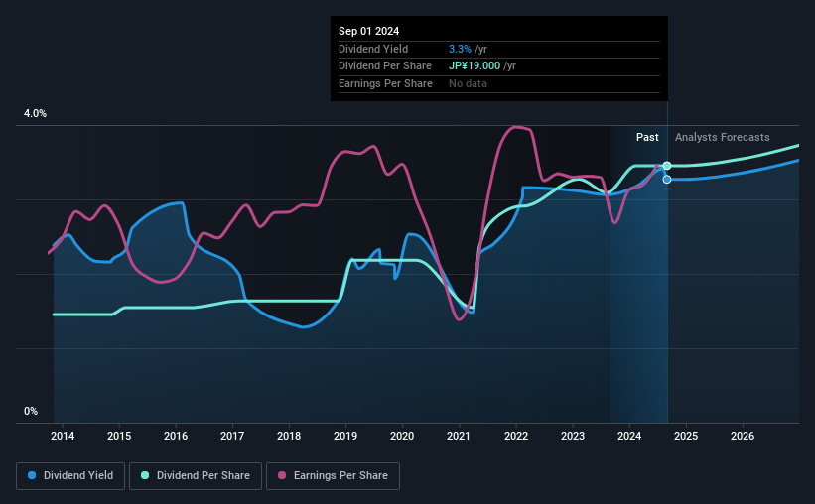Toggle the Earnings Per Share legend series
The image size is (815, 504).
tap(333, 476)
